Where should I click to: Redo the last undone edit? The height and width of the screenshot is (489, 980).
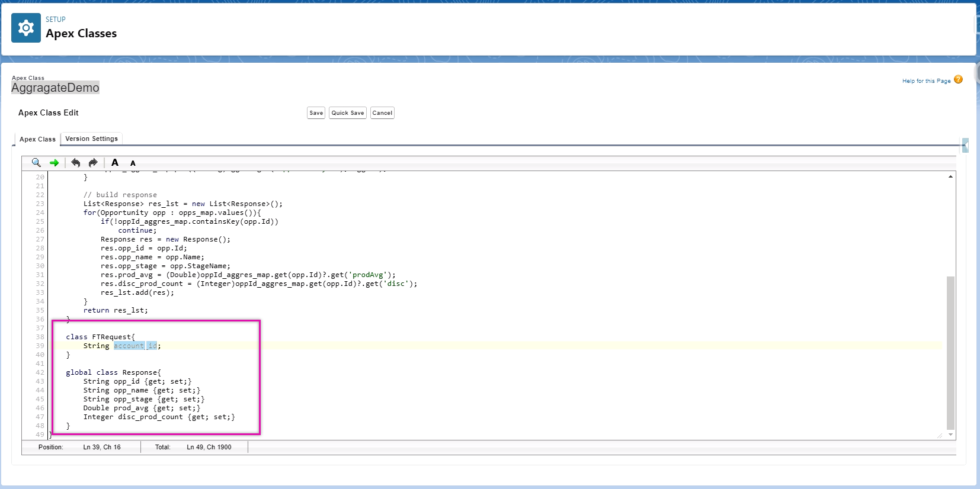pyautogui.click(x=93, y=162)
